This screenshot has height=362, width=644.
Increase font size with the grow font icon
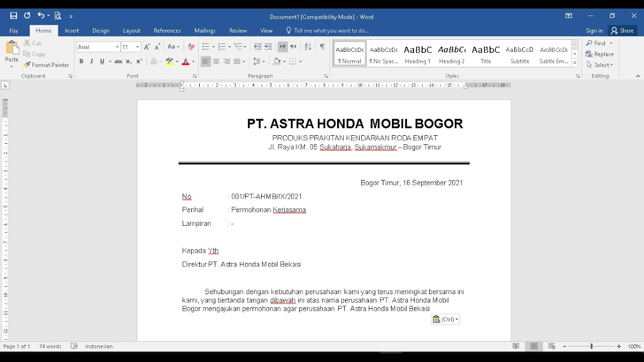[x=147, y=47]
